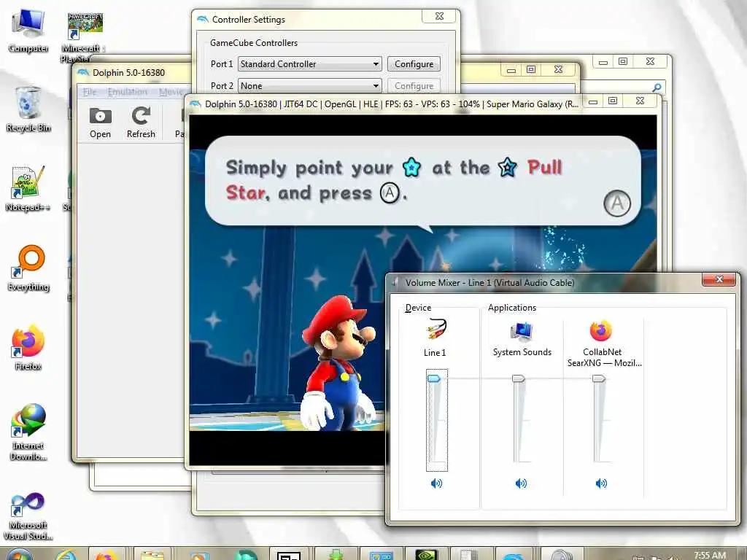Click the taskbar clock showing 7:55 AM
The width and height of the screenshot is (747, 560).
710,555
